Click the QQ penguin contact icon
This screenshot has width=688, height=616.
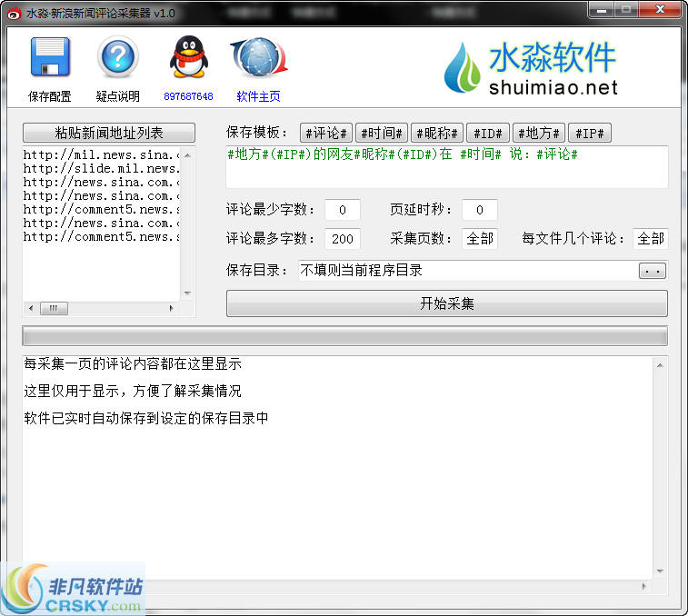(x=189, y=57)
